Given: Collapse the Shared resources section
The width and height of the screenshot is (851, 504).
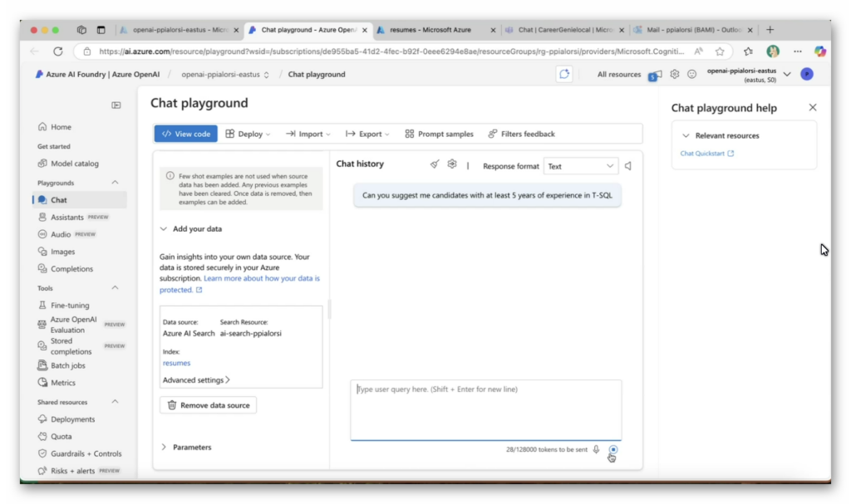Looking at the screenshot, I should pyautogui.click(x=115, y=402).
